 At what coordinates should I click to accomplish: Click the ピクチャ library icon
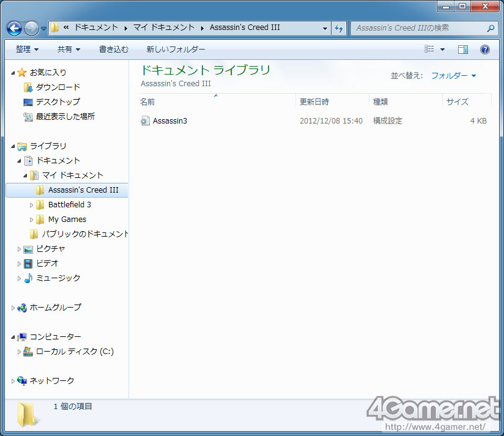coord(28,249)
